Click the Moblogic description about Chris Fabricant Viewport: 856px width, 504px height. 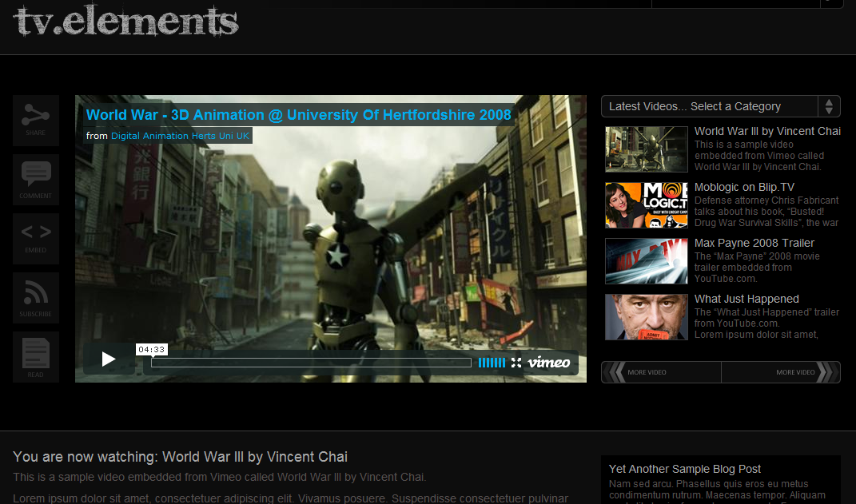(x=766, y=212)
